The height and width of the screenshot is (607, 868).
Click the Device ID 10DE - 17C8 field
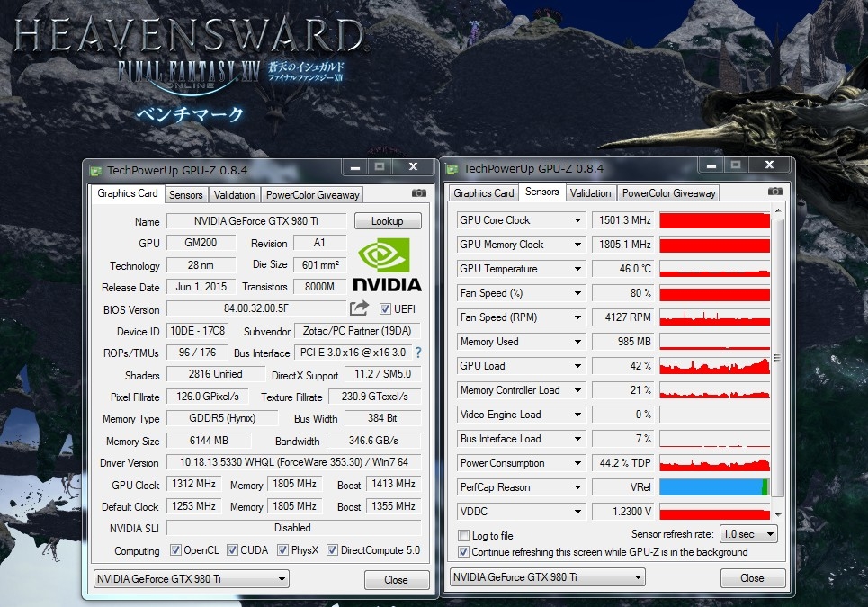[x=197, y=331]
